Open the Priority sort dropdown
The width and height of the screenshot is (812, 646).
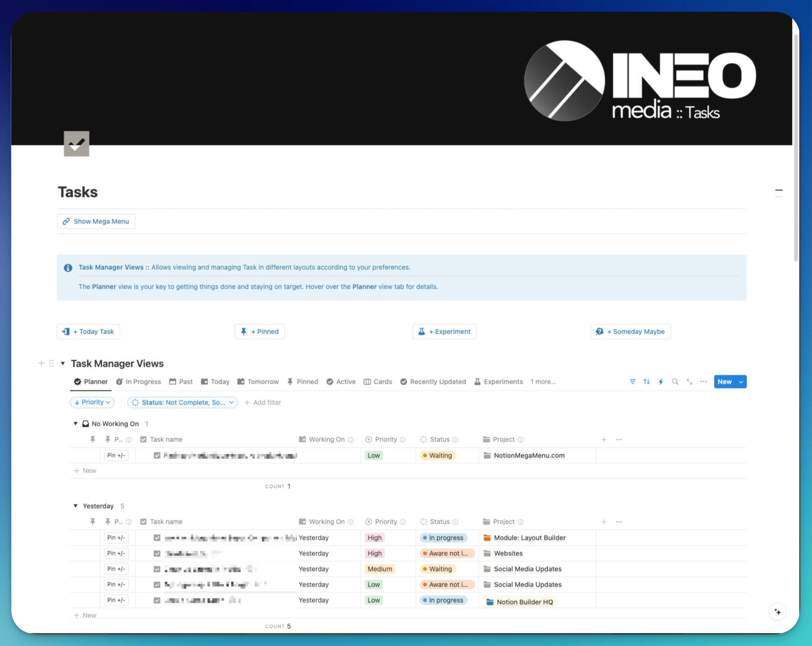click(92, 402)
